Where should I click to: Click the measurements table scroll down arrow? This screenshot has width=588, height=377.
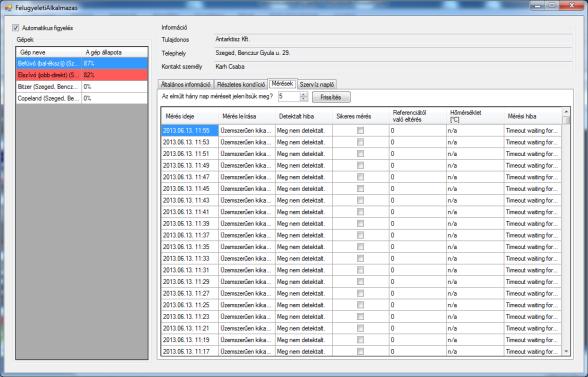(x=566, y=351)
